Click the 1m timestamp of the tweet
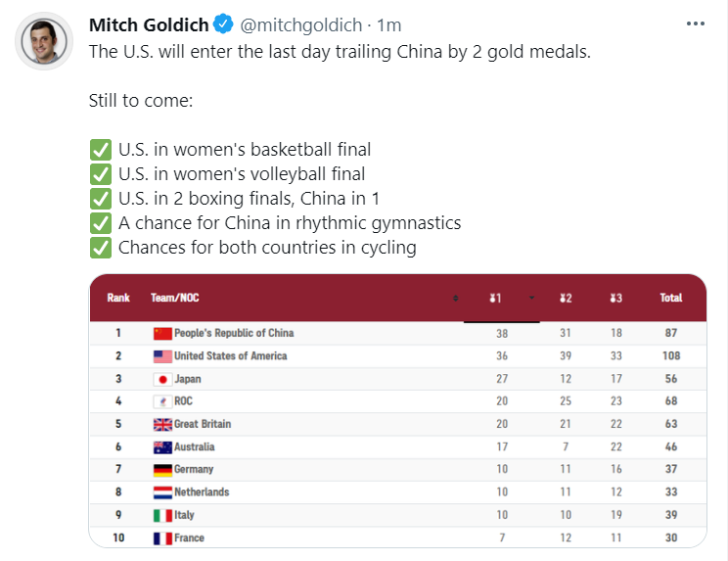 click(389, 25)
